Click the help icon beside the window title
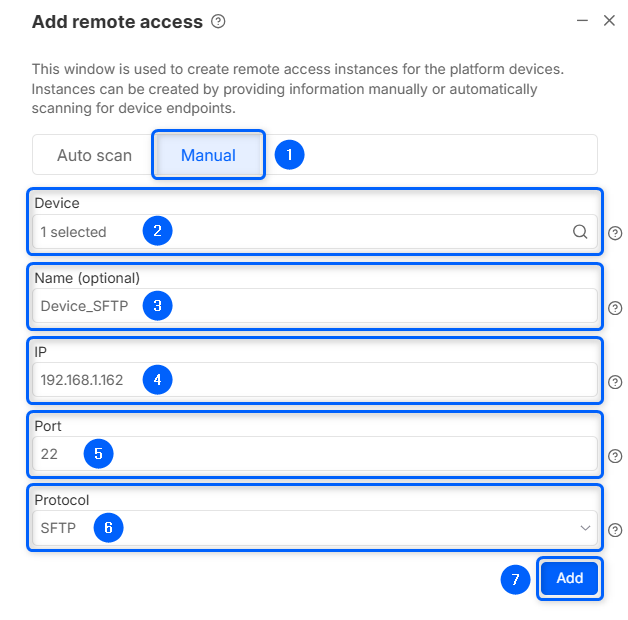 click(x=219, y=21)
